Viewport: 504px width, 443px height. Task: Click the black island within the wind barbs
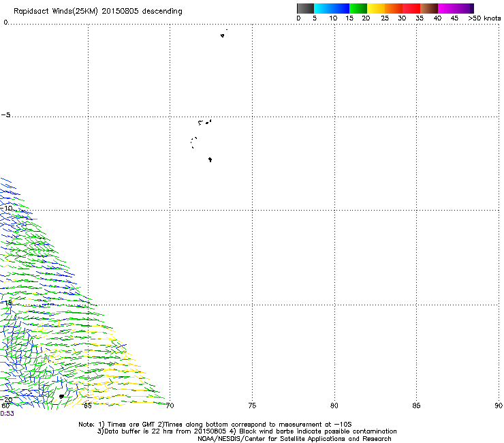[x=61, y=397]
